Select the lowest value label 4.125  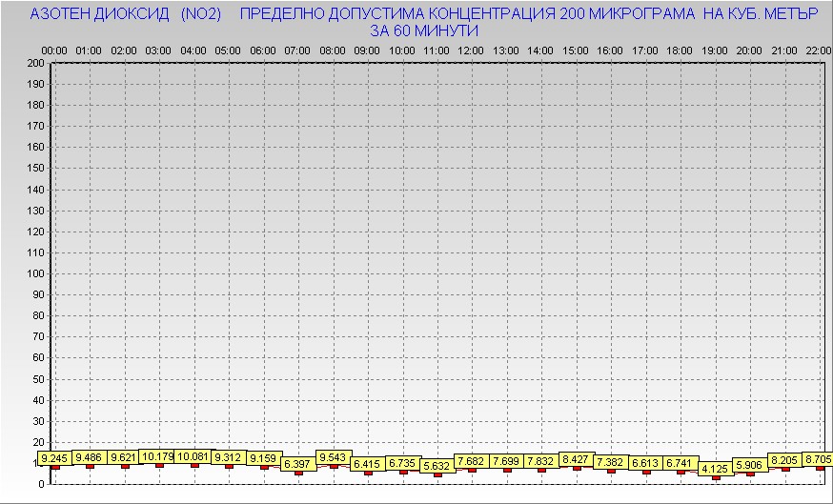[x=716, y=469]
